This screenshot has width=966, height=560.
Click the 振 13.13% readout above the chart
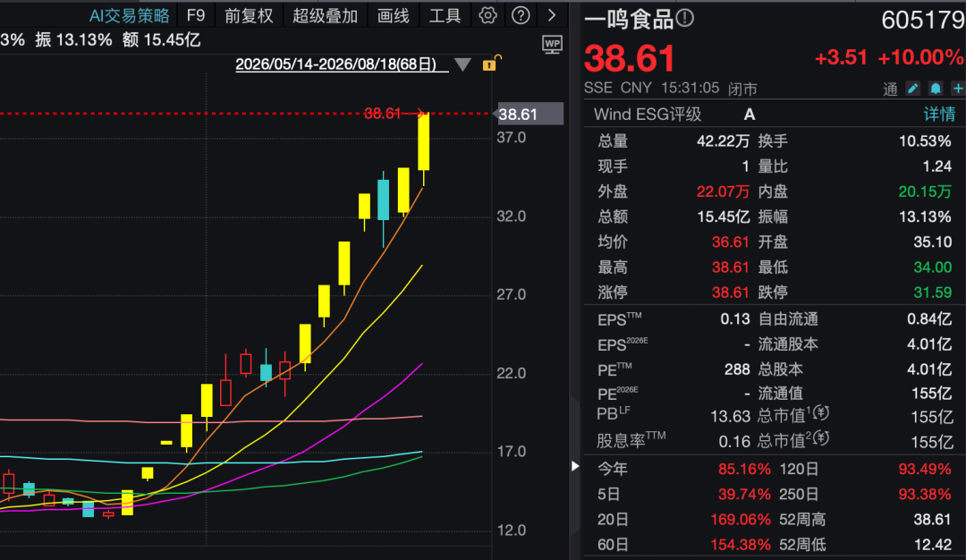pyautogui.click(x=74, y=40)
